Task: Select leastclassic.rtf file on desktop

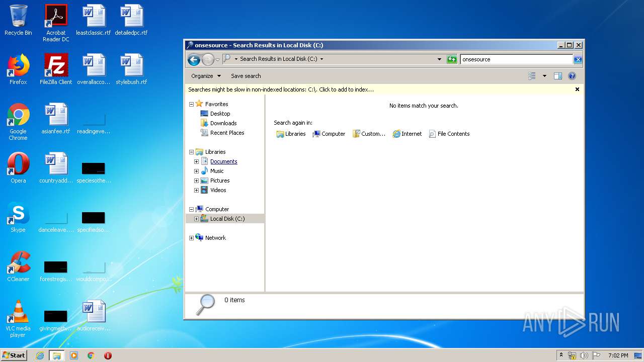Action: pyautogui.click(x=94, y=20)
